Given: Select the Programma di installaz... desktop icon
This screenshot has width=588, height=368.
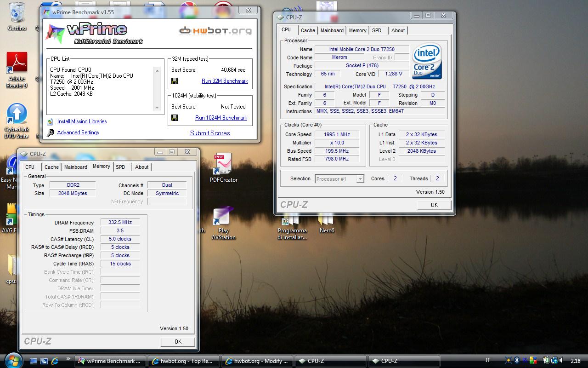Looking at the screenshot, I should [292, 227].
